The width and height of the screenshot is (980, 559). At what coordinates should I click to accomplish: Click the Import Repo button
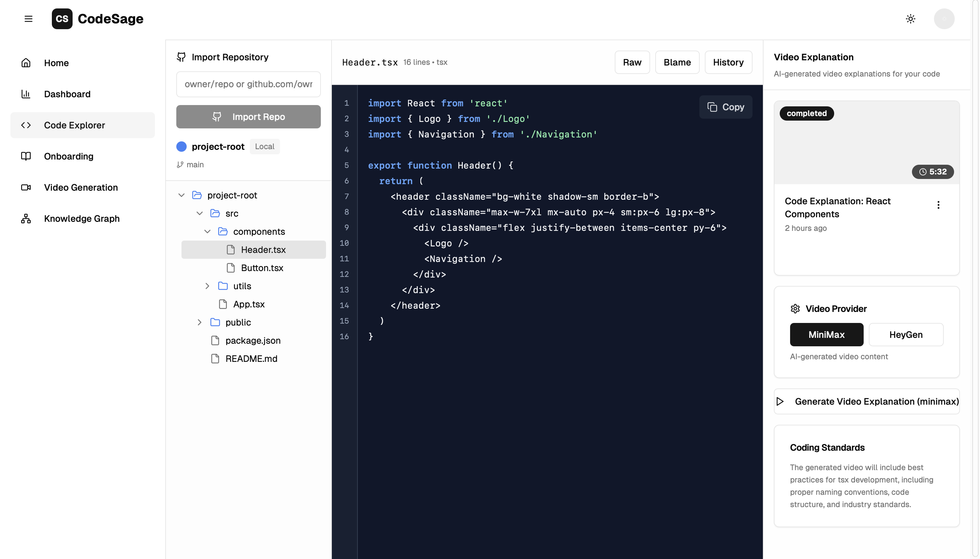point(248,117)
